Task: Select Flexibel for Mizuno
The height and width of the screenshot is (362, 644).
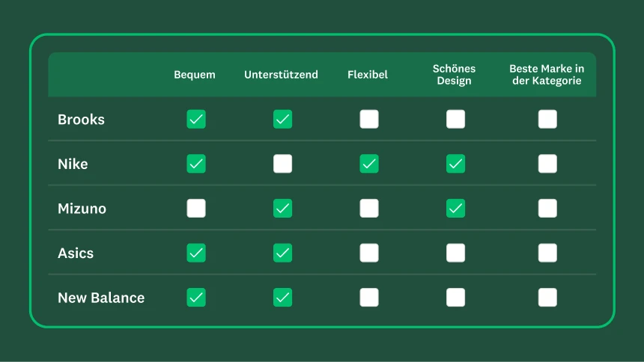Action: click(369, 208)
